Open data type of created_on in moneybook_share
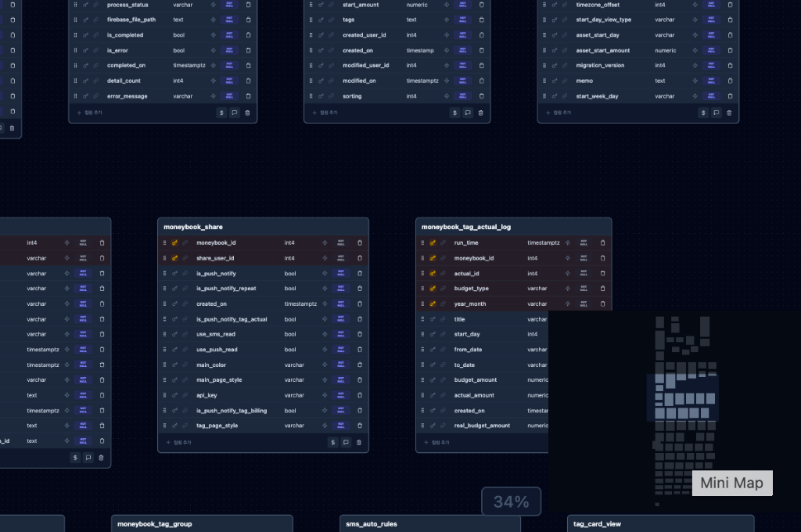Screen dimensions: 801x532 300,304
